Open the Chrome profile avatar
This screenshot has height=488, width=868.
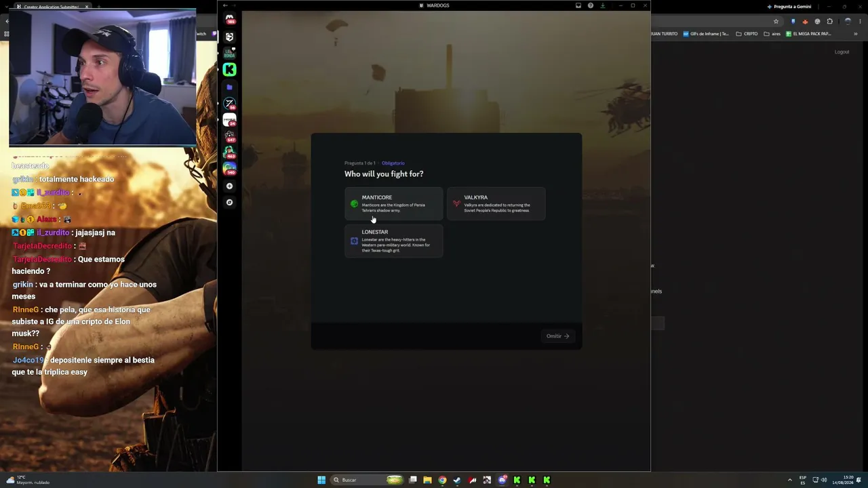point(847,21)
